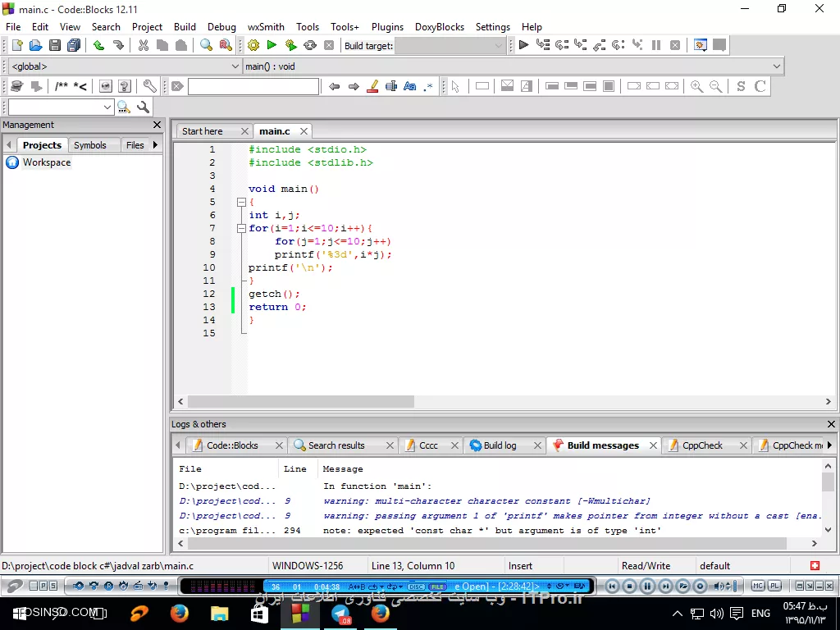Open the Settings menu
This screenshot has height=630, width=840.
coord(493,27)
